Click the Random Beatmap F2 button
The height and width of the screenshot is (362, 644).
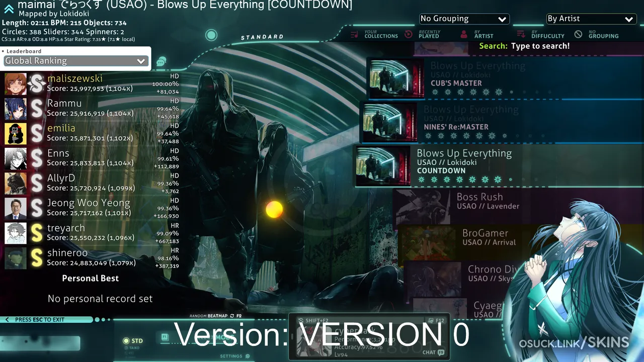point(215,316)
